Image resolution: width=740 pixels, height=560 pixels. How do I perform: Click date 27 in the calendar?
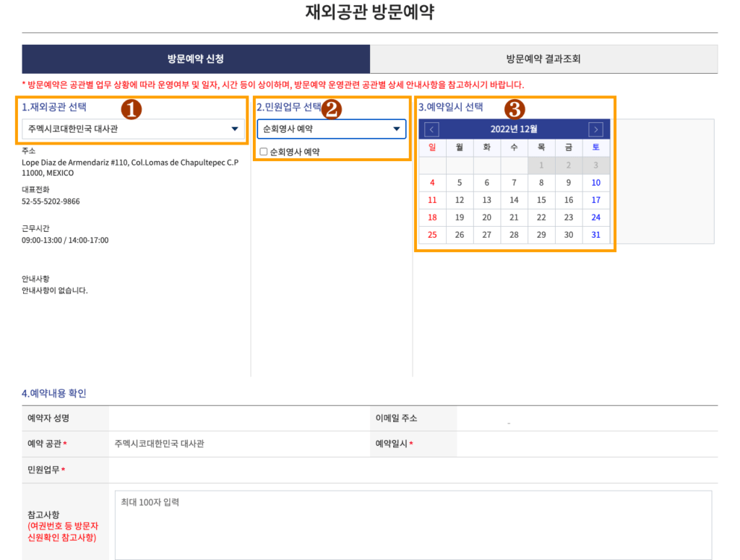click(486, 235)
